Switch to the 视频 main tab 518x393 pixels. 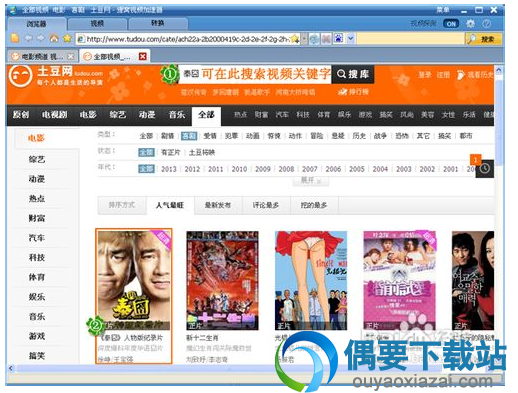pyautogui.click(x=97, y=23)
